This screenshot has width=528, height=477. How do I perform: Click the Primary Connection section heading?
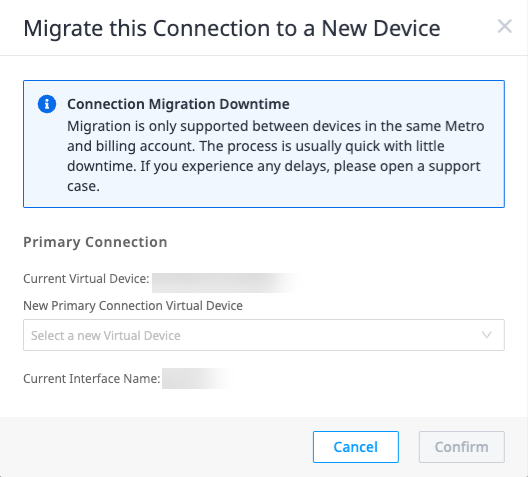tap(95, 242)
